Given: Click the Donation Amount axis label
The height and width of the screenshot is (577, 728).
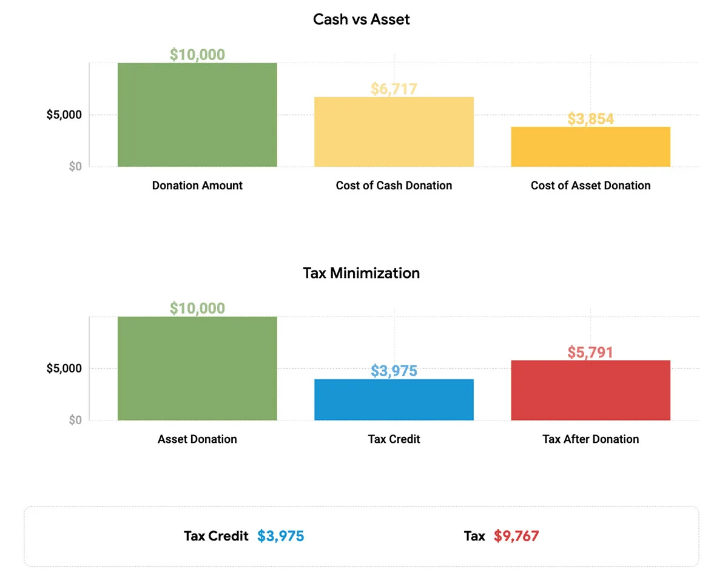Looking at the screenshot, I should coord(197,186).
